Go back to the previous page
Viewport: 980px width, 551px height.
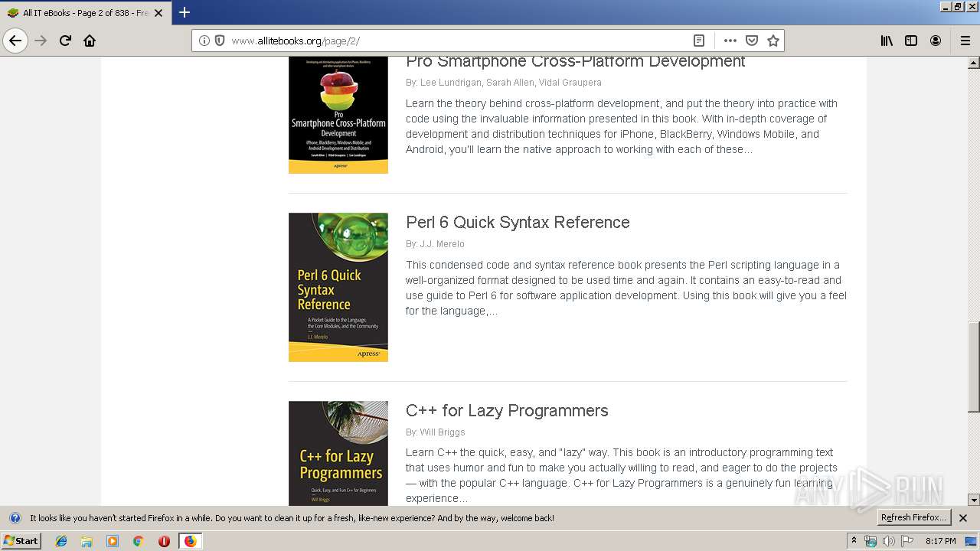(x=15, y=41)
